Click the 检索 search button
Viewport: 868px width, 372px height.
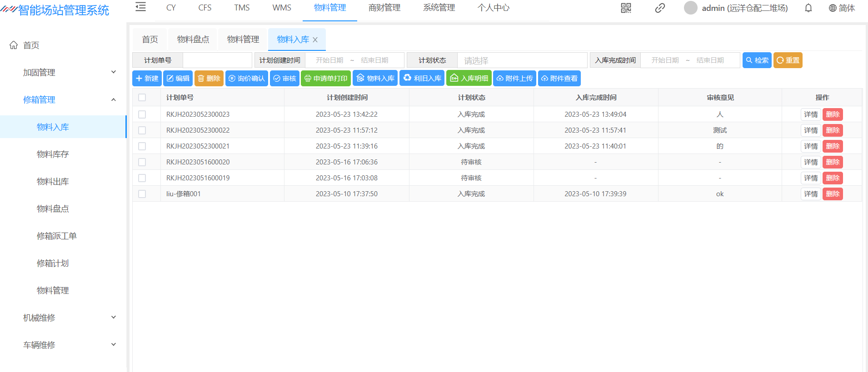point(757,60)
